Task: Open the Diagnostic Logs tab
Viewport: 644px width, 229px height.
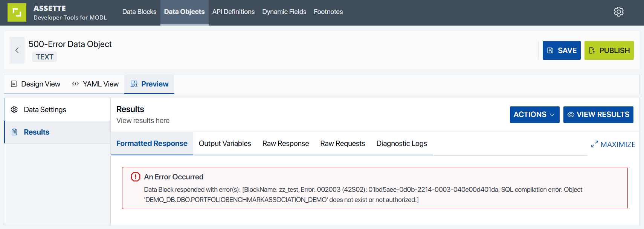Action: tap(401, 144)
